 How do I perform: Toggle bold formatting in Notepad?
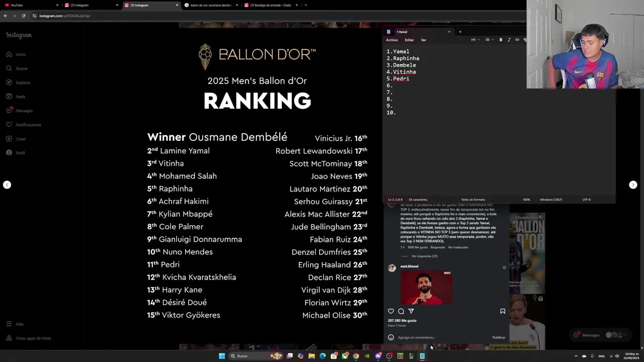pos(501,40)
